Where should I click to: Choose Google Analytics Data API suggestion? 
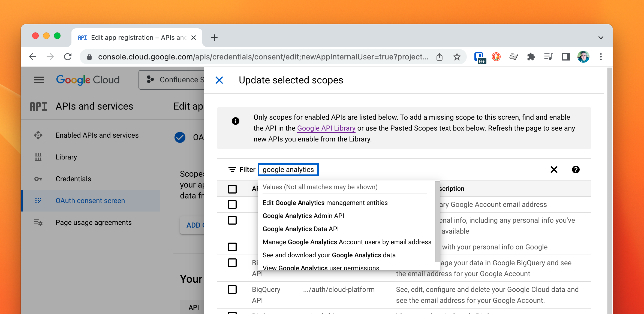(300, 229)
